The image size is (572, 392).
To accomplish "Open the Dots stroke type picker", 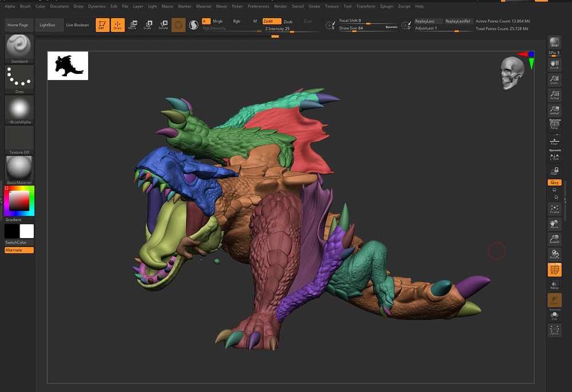I will (x=19, y=80).
